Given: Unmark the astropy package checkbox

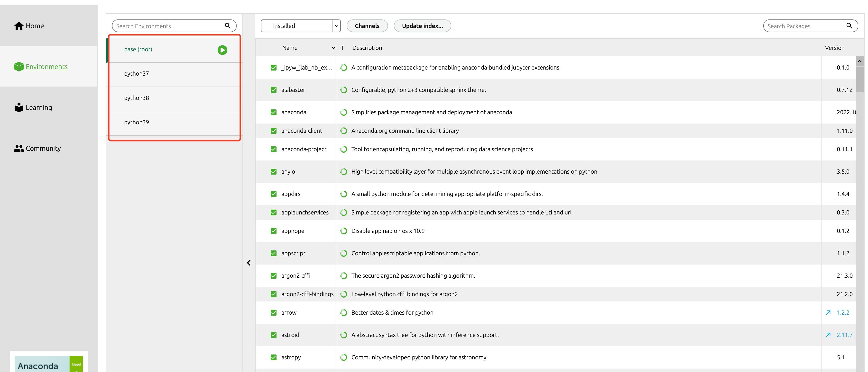Looking at the screenshot, I should [x=274, y=357].
